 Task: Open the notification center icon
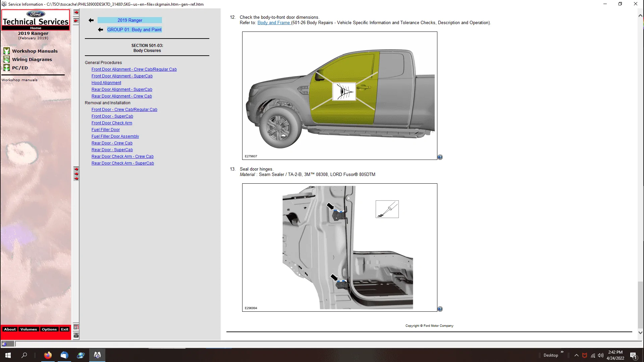(x=633, y=356)
